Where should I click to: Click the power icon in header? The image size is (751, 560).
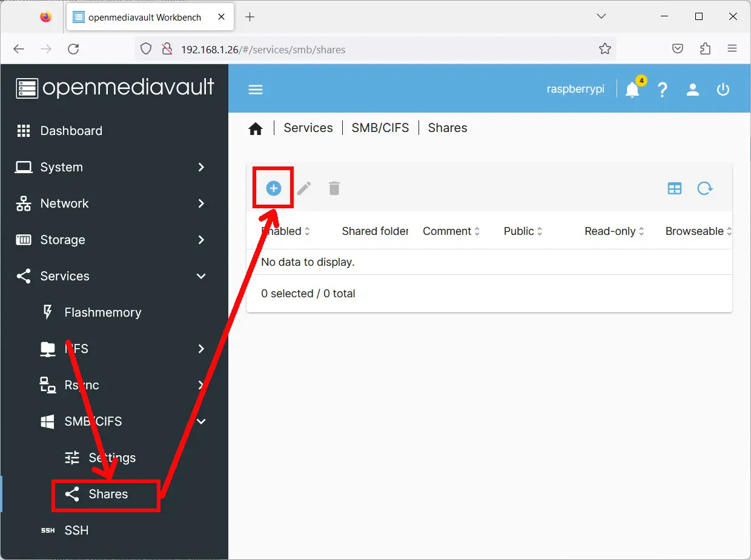(x=723, y=90)
